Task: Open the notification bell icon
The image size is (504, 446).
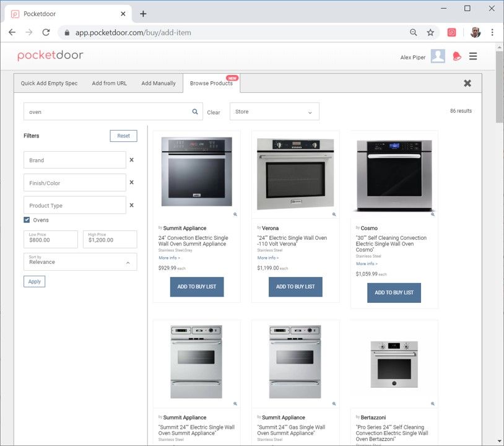Action: pos(457,56)
